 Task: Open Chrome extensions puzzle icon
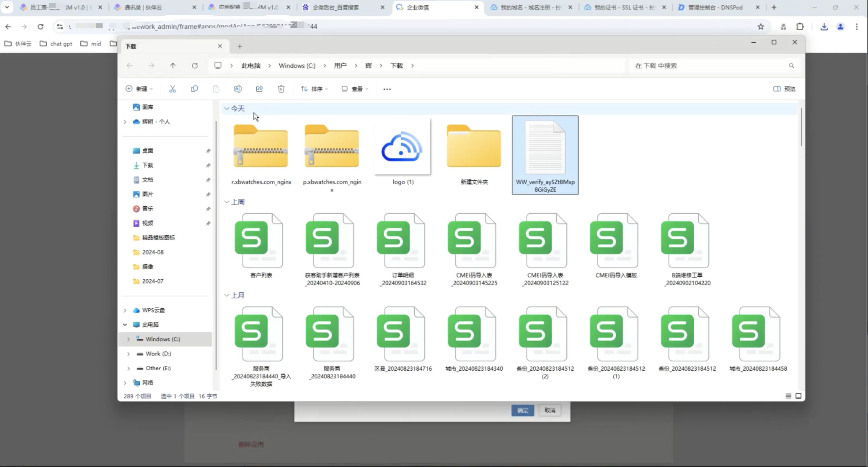[800, 27]
